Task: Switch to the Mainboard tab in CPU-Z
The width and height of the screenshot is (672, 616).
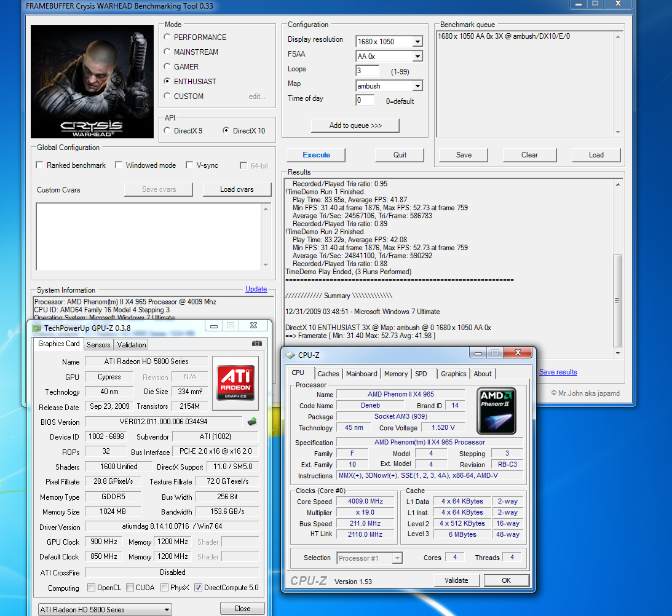Action: coord(362,374)
